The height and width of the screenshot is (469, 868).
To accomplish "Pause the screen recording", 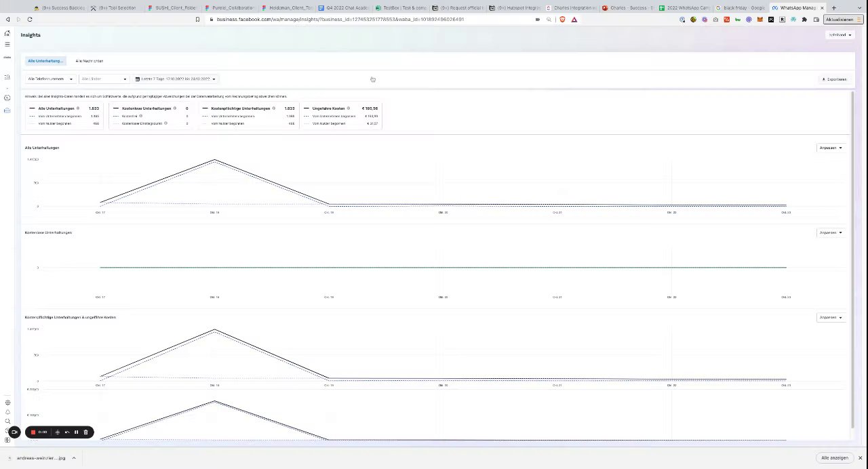I will tap(76, 432).
